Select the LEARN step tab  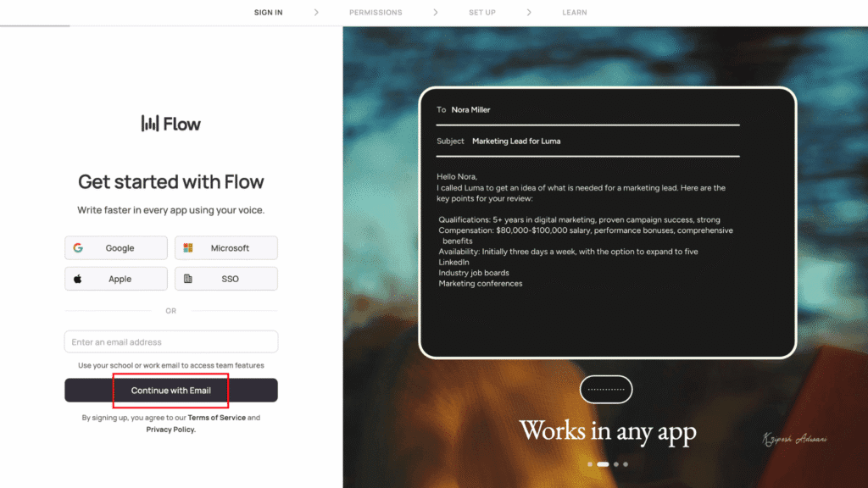[575, 12]
